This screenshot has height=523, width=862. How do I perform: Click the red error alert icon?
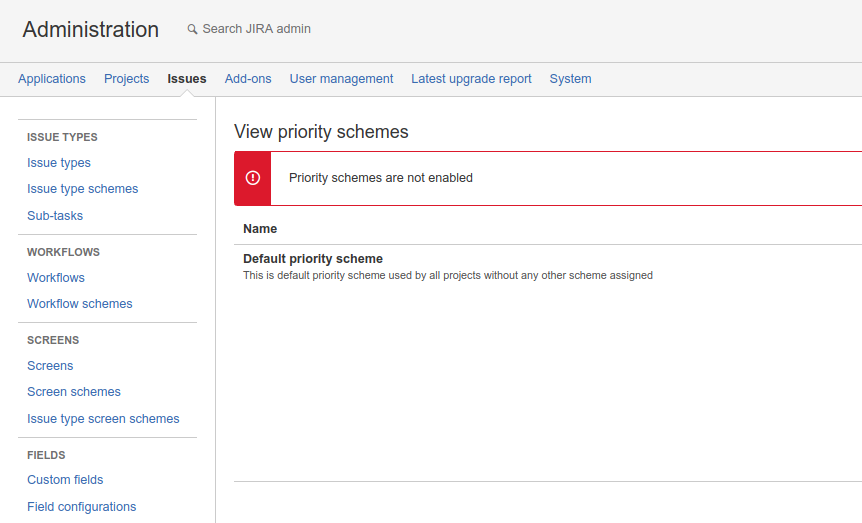(x=253, y=178)
